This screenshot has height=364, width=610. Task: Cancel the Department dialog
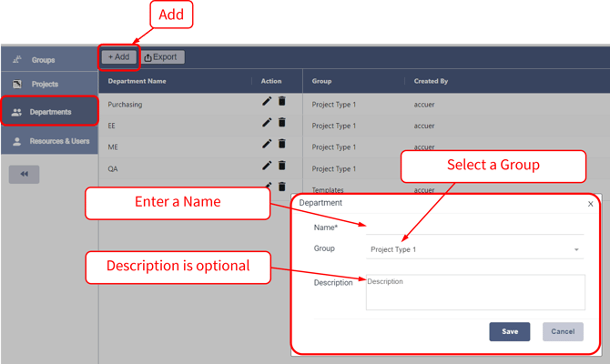563,331
